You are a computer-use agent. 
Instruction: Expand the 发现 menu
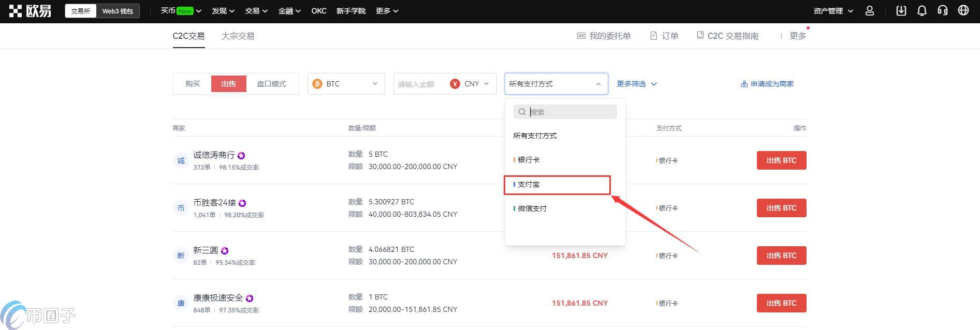point(223,11)
